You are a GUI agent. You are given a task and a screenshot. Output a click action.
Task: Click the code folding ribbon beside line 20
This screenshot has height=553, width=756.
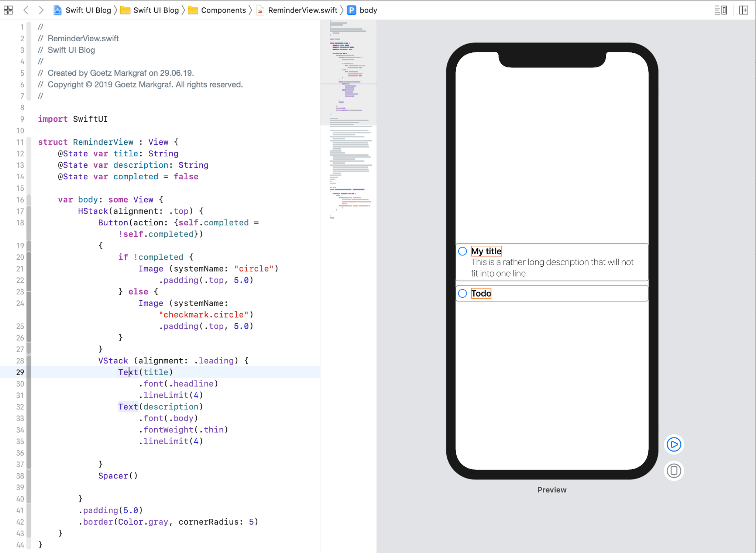(29, 257)
